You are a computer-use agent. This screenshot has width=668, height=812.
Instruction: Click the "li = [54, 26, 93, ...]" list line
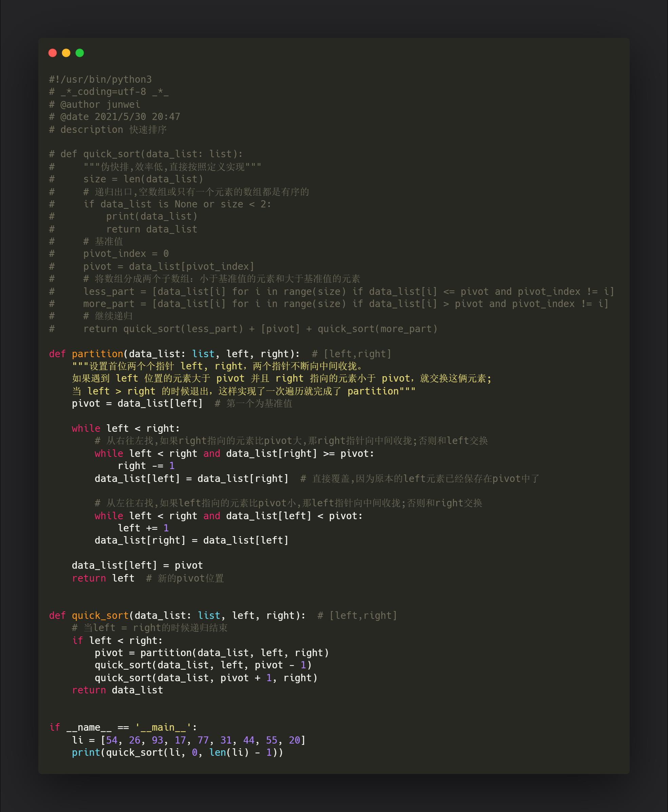[189, 740]
